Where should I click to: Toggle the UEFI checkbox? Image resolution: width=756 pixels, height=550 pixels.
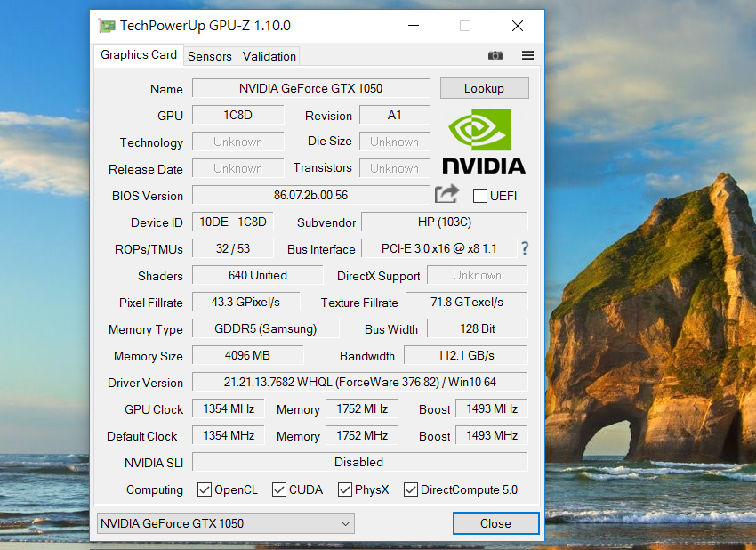pos(479,196)
